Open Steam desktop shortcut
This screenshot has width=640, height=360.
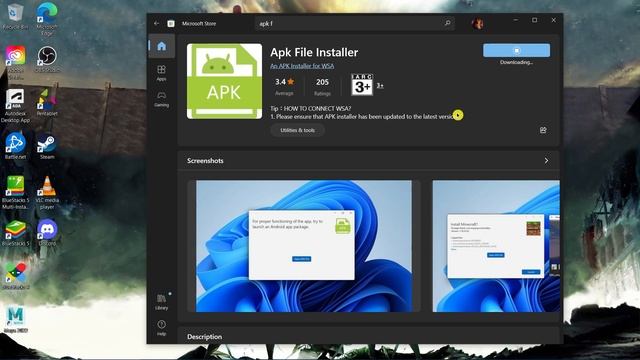pyautogui.click(x=47, y=146)
